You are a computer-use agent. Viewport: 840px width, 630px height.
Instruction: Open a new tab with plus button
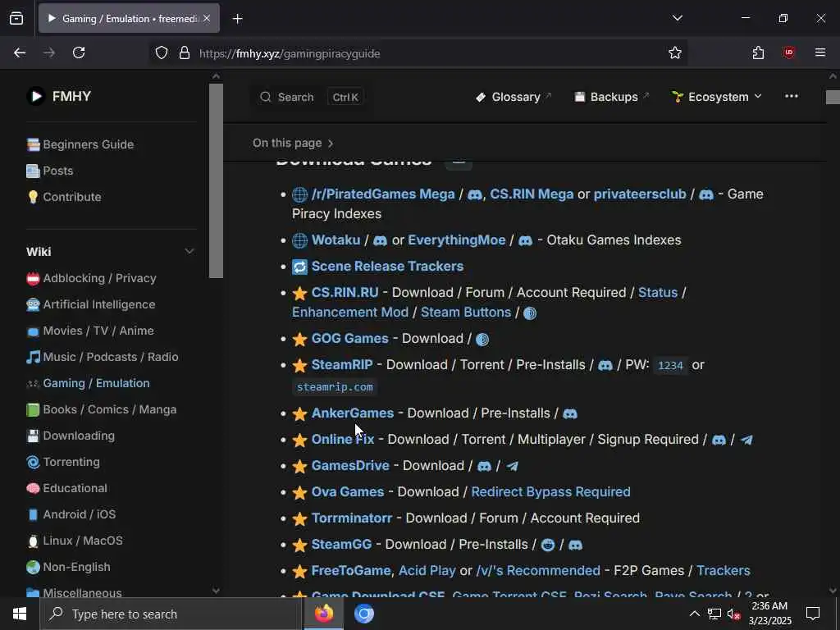237,19
